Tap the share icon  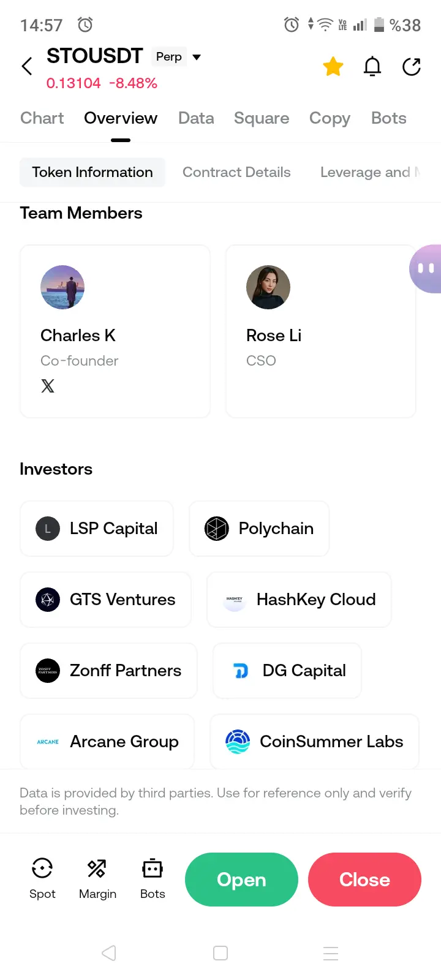click(x=412, y=66)
